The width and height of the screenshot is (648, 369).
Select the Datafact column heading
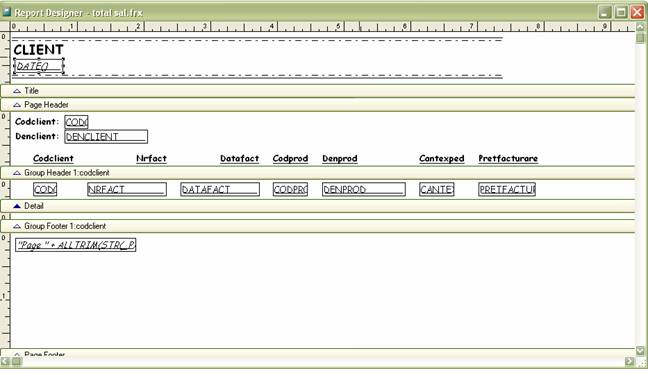240,159
